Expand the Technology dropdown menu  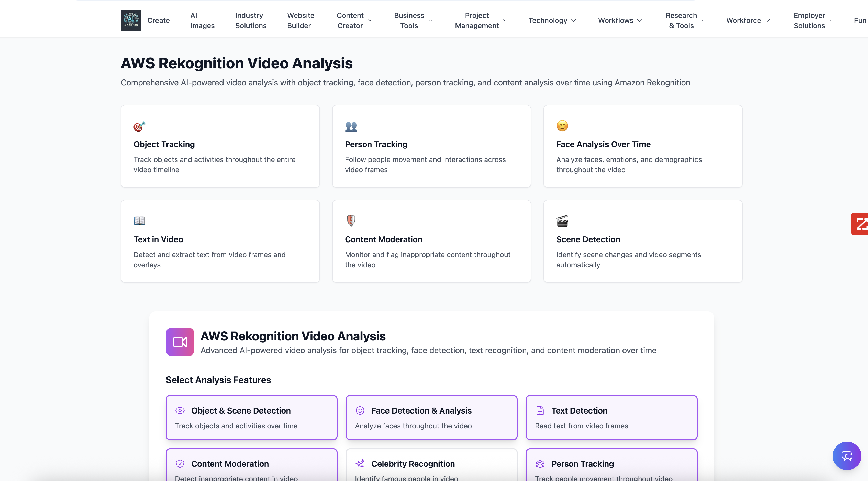point(552,20)
